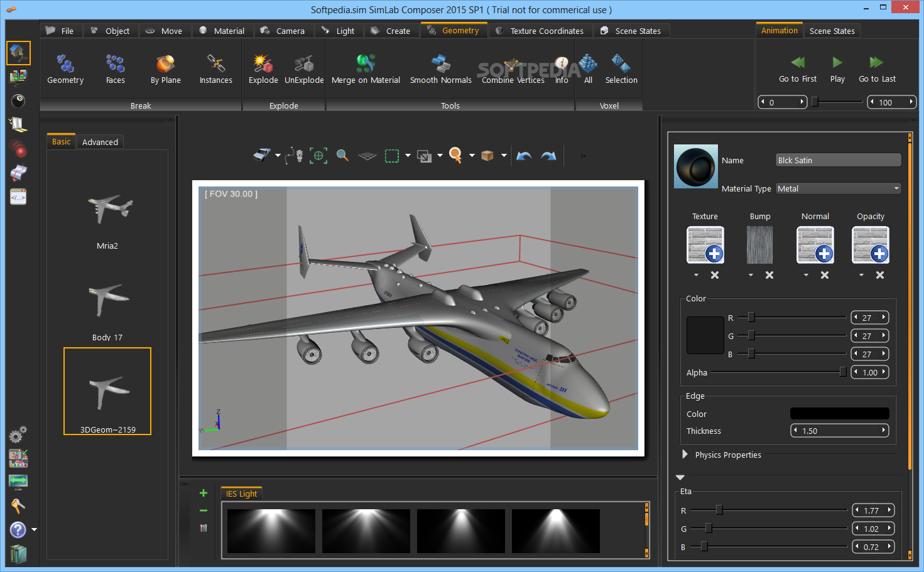Click the material Name field
Image resolution: width=924 pixels, height=572 pixels.
point(839,160)
